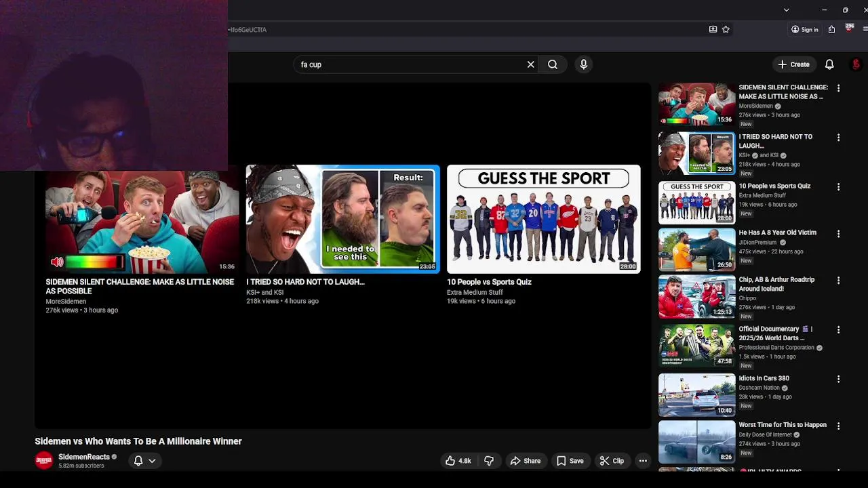
Task: Open the SidemenReacts channel avatar
Action: coord(44,461)
